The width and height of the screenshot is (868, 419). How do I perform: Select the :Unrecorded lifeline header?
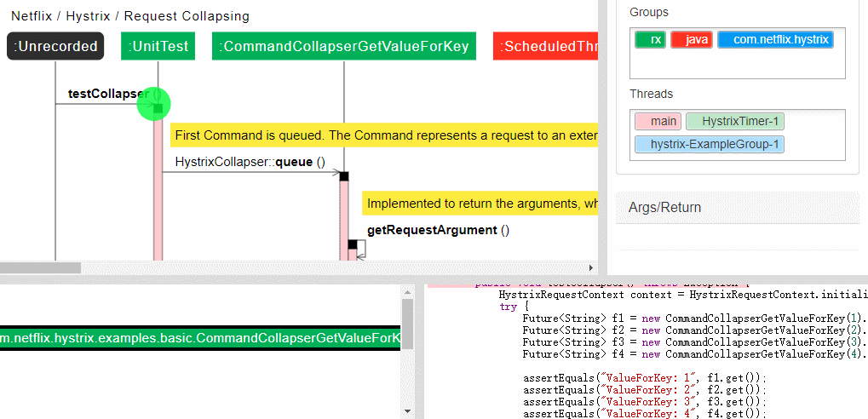tap(55, 47)
